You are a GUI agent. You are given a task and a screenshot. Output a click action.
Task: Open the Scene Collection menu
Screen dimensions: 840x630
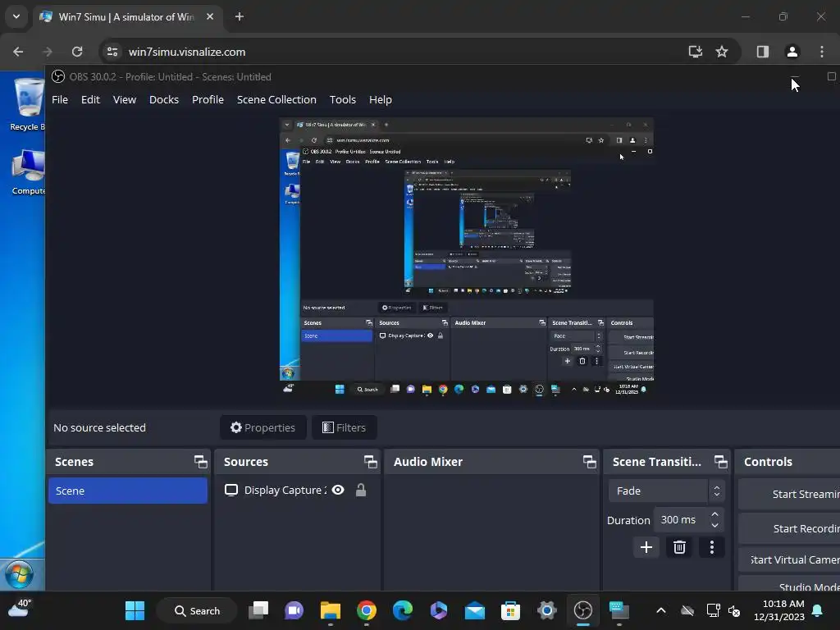click(276, 99)
